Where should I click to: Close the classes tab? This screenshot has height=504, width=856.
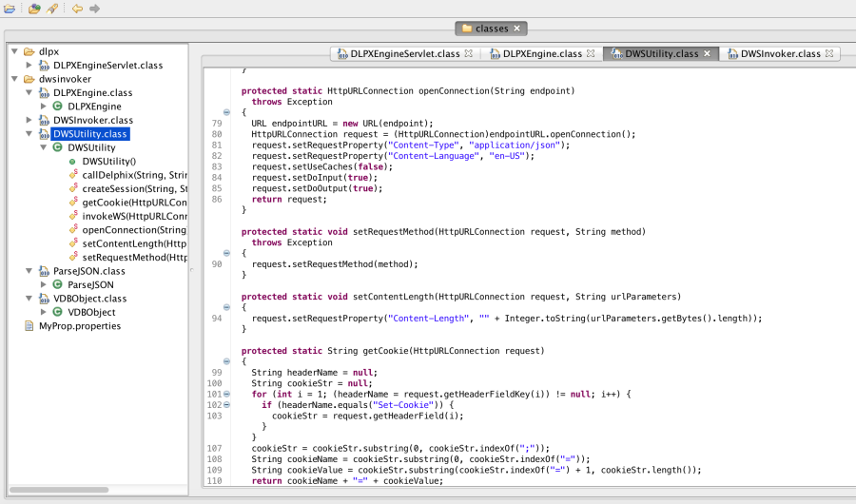click(x=517, y=29)
